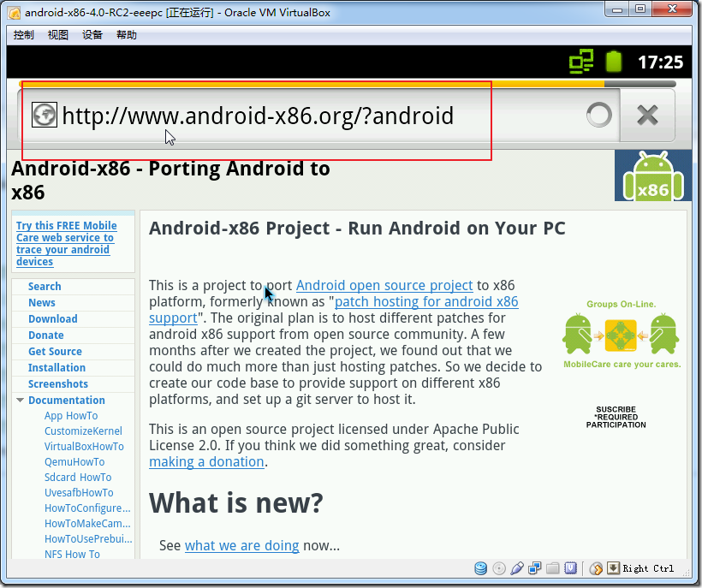The image size is (702, 588).
Task: Open the Donate link
Action: point(46,336)
